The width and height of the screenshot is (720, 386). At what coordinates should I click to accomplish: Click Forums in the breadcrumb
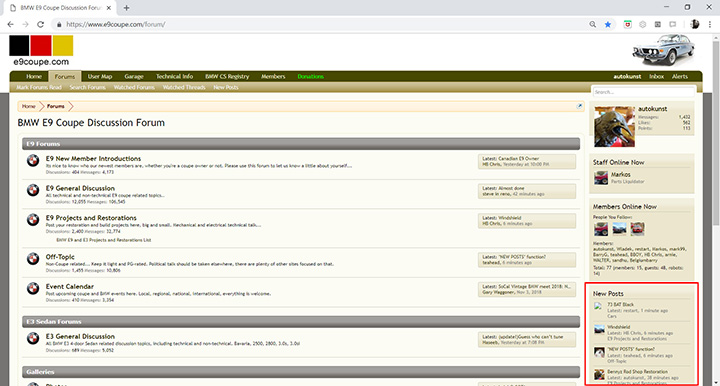pyautogui.click(x=56, y=106)
